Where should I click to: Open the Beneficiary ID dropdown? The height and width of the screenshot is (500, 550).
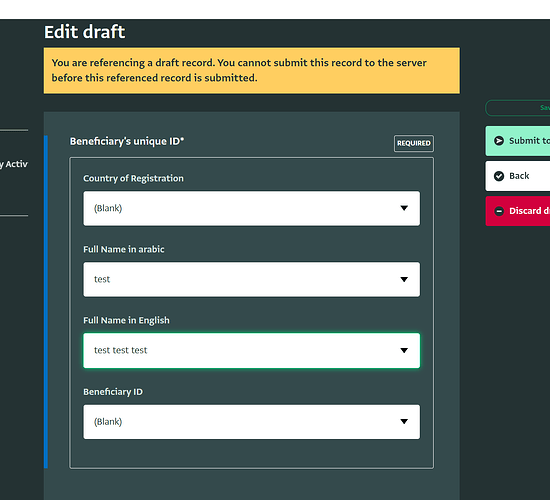point(251,422)
